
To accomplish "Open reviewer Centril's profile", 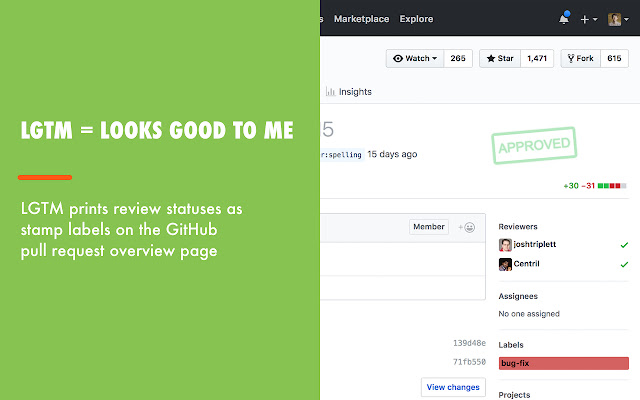I will click(x=526, y=264).
